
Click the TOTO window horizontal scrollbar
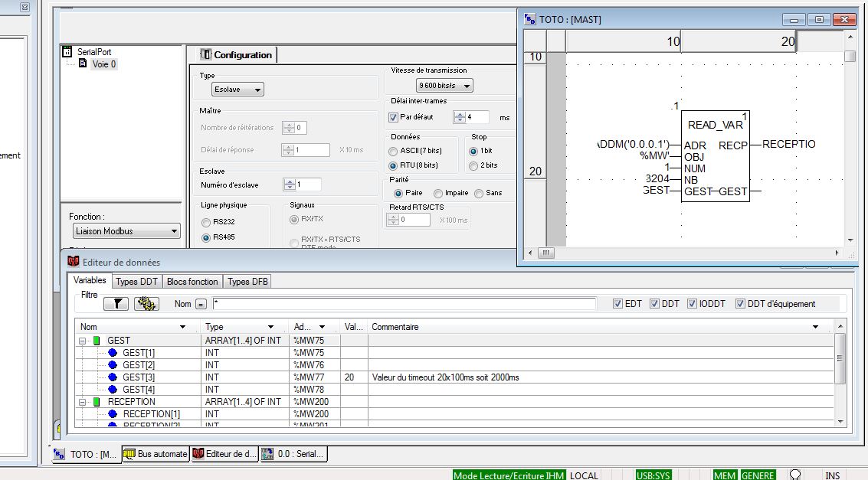689,253
